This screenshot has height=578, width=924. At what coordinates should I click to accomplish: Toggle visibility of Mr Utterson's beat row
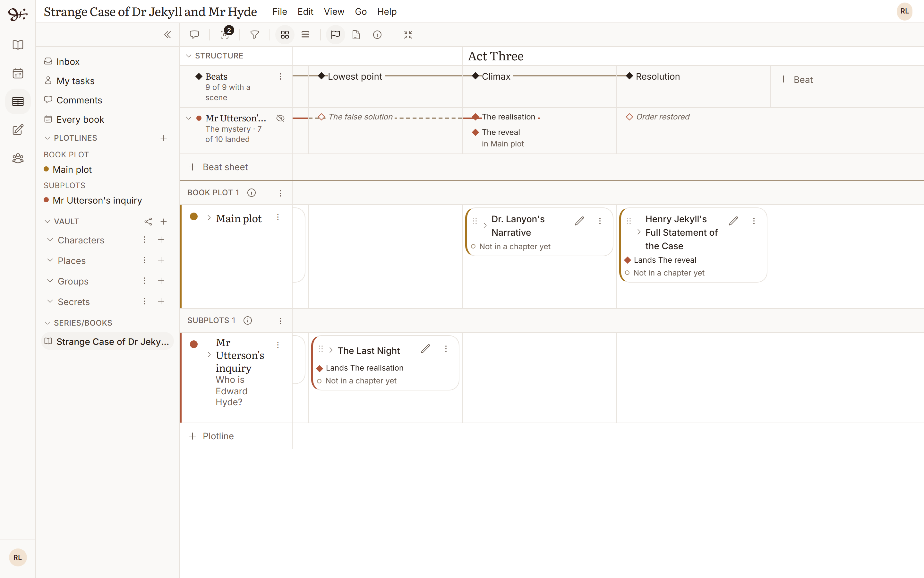[280, 118]
